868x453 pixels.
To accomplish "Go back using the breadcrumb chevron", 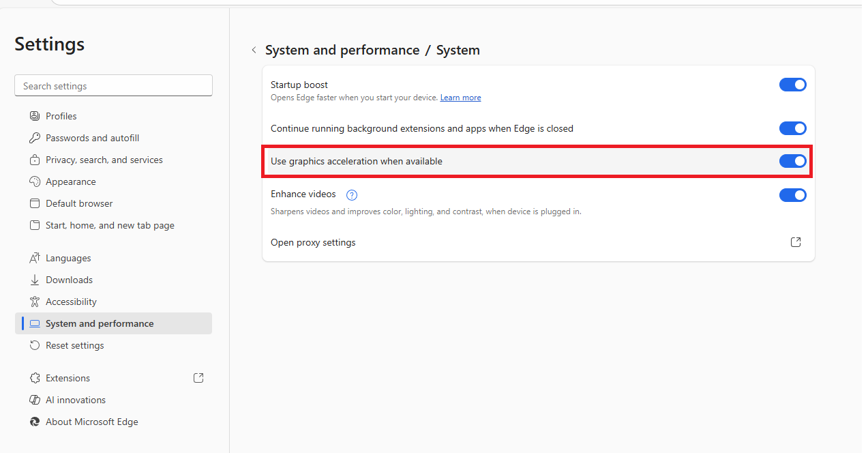I will tap(254, 50).
